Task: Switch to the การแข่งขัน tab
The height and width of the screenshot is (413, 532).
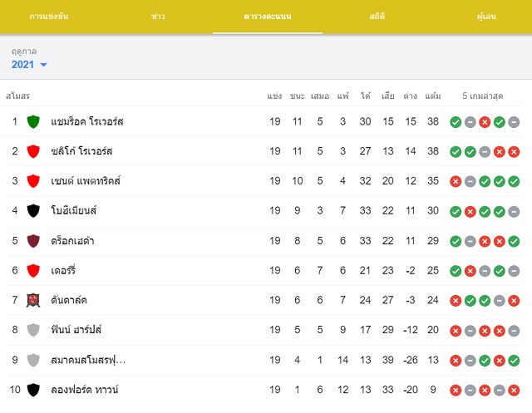Action: pos(48,17)
